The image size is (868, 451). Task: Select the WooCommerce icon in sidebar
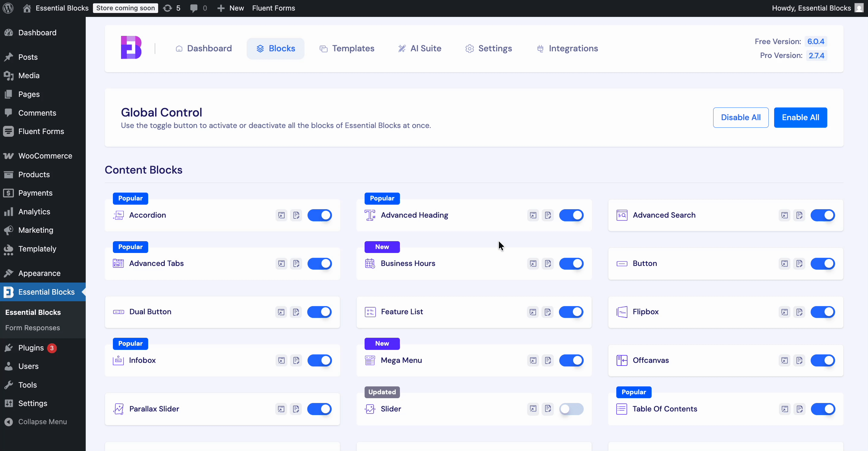[8, 156]
